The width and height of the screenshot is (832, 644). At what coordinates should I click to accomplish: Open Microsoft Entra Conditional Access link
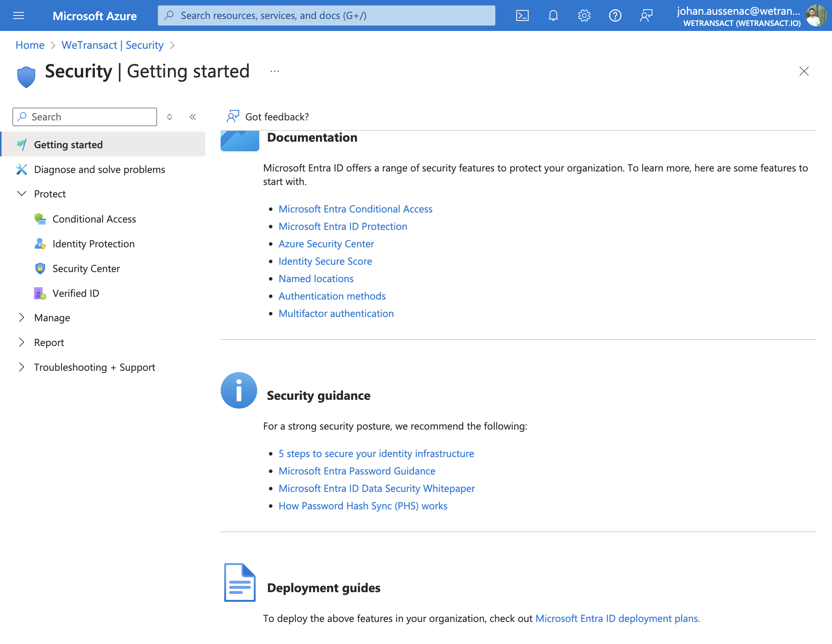coord(355,209)
